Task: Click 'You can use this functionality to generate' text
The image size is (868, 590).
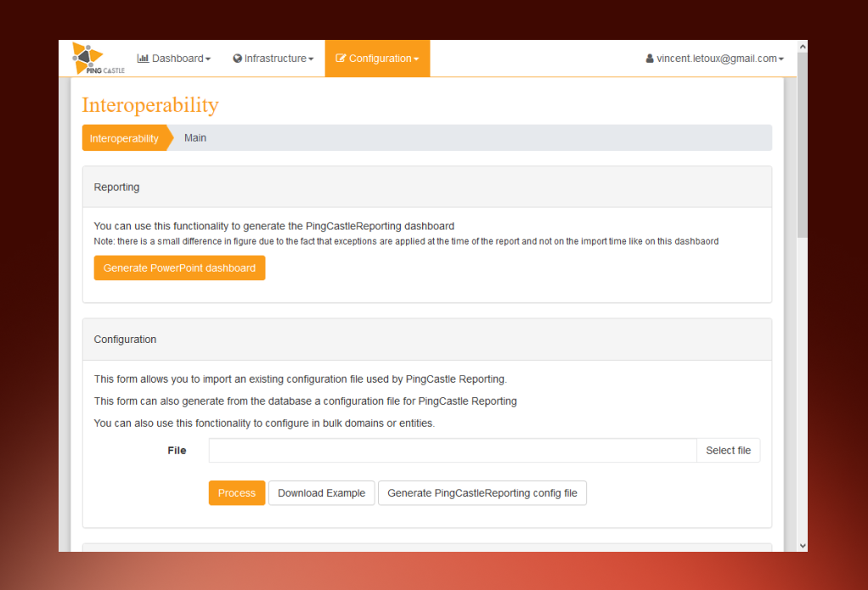Action: click(274, 226)
